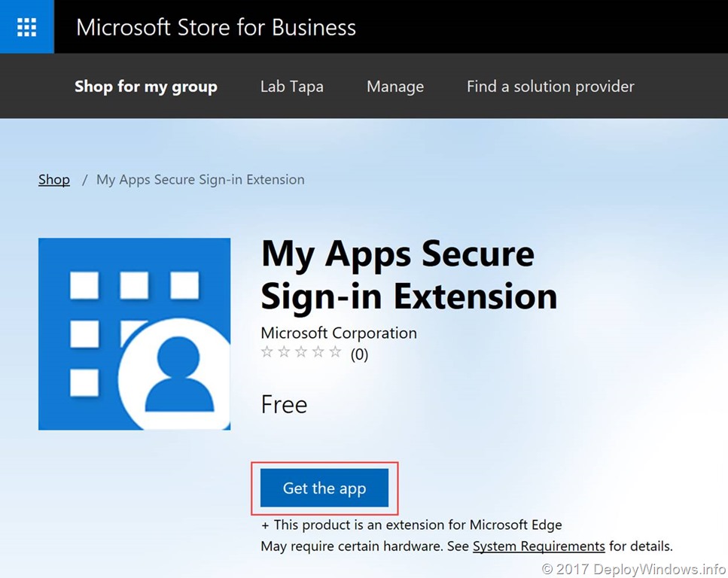728x578 pixels.
Task: Open the Lab Tapa menu item
Action: 291,86
